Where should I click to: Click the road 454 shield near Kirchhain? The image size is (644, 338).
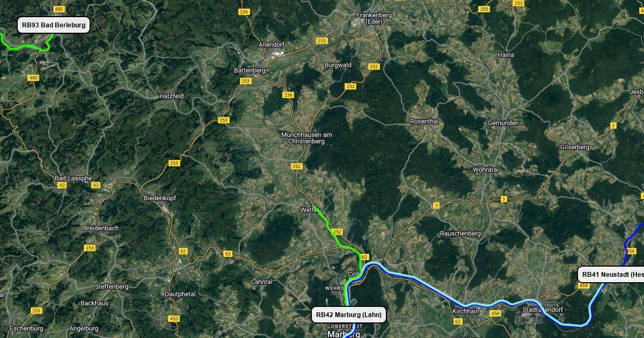(x=495, y=313)
